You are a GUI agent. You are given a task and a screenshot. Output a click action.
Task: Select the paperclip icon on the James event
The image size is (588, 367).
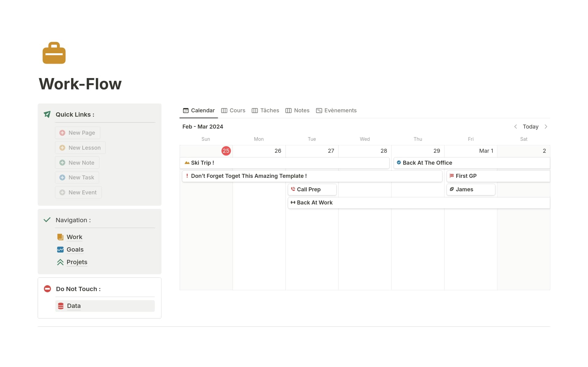452,189
